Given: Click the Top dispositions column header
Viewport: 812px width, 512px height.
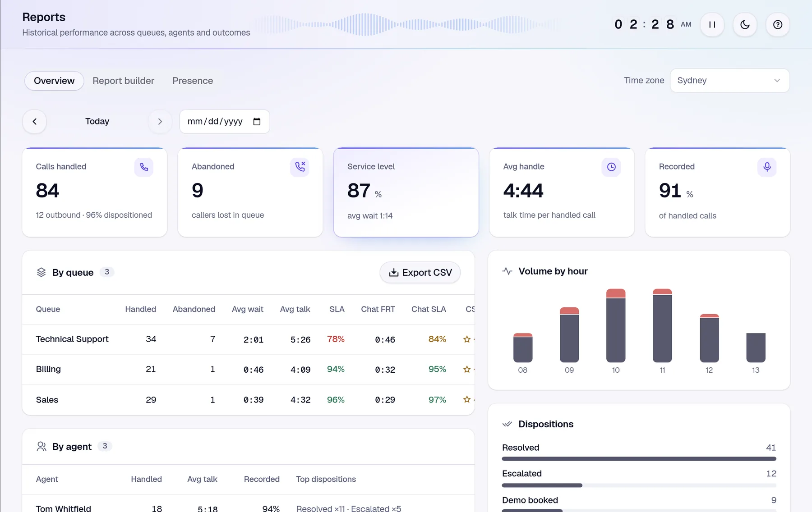Looking at the screenshot, I should coord(326,480).
